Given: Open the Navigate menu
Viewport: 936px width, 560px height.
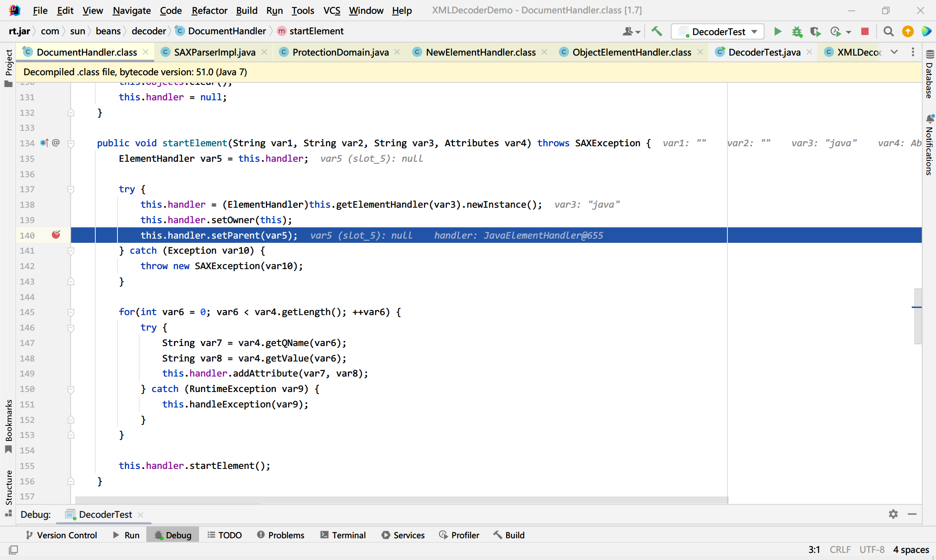Looking at the screenshot, I should coord(132,10).
